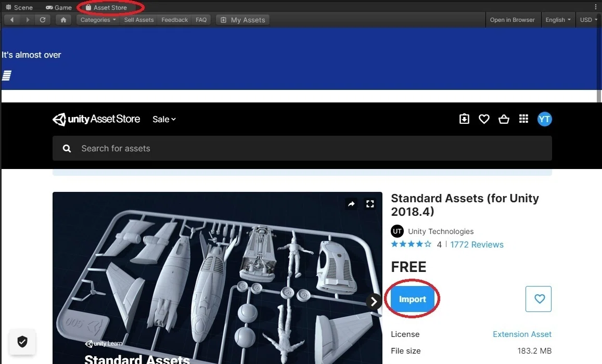
Task: Click the Search for assets field
Action: click(x=302, y=148)
